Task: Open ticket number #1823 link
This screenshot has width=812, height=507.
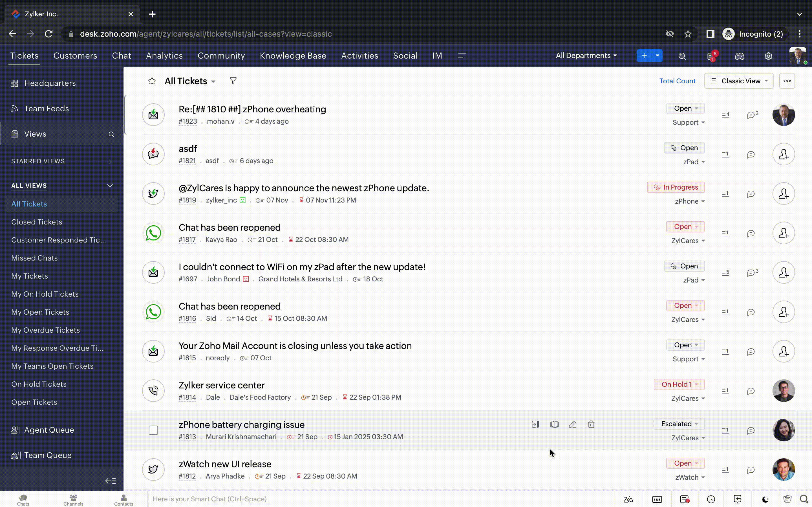Action: click(x=187, y=121)
